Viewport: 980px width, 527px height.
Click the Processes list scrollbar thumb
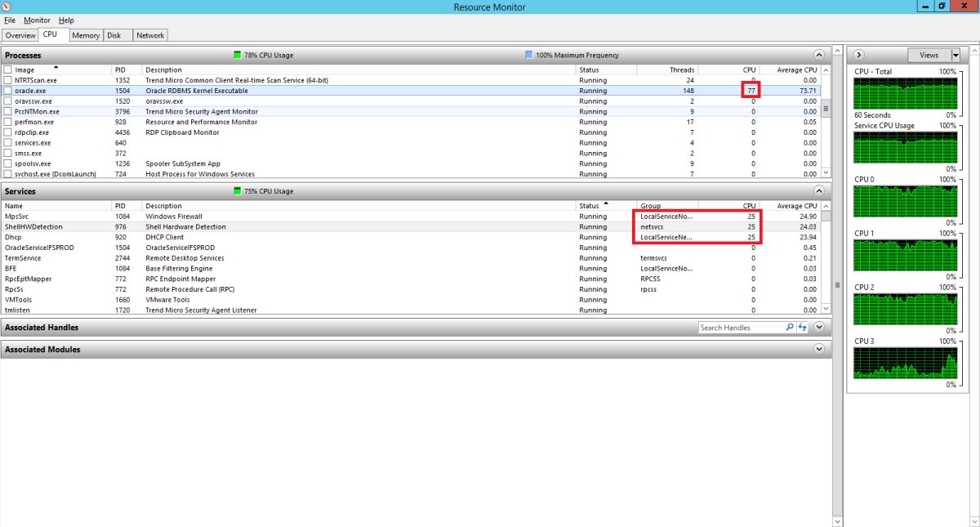point(826,109)
